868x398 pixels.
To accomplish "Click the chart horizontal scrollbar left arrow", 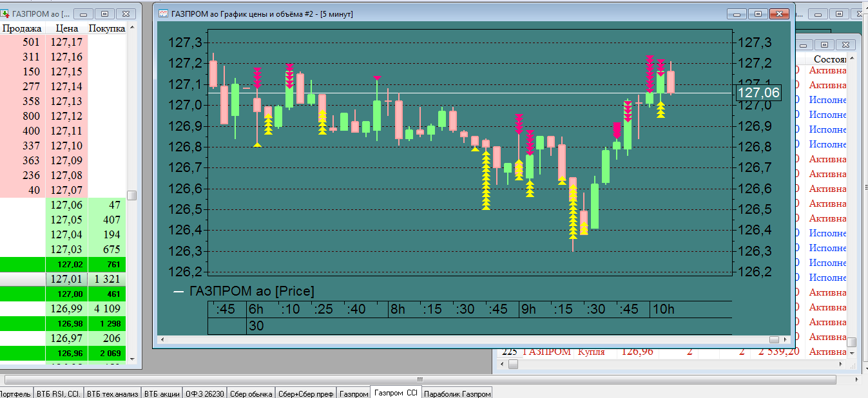I will (162, 339).
